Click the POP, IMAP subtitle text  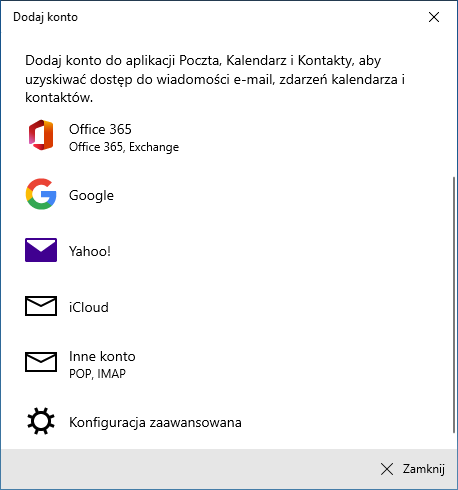[97, 374]
